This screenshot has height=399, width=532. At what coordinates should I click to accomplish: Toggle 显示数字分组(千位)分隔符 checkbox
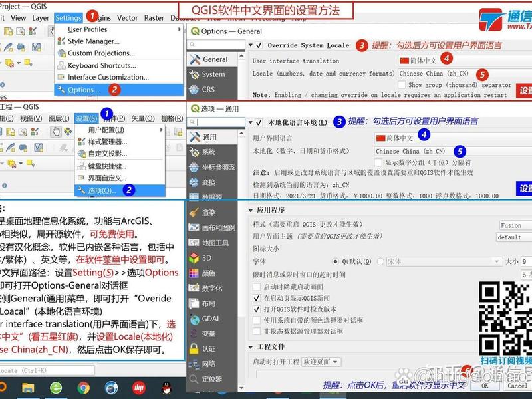pyautogui.click(x=378, y=162)
